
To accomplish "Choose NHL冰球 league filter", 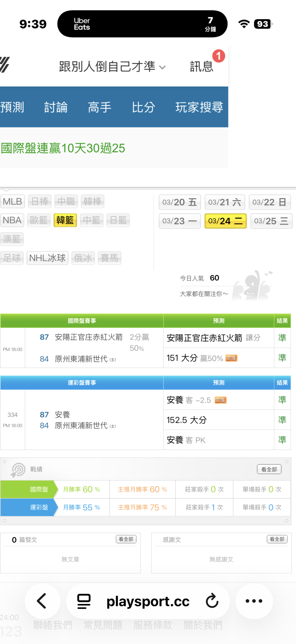I will [47, 258].
